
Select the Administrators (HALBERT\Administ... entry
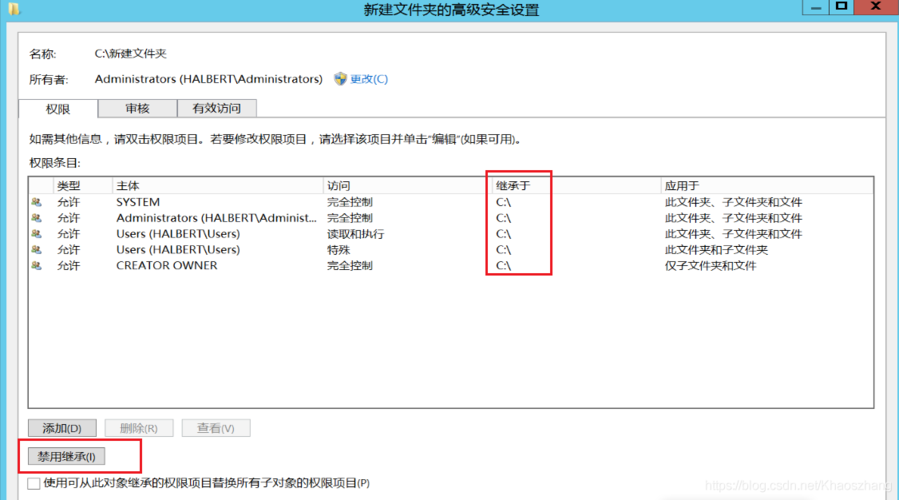pos(216,218)
